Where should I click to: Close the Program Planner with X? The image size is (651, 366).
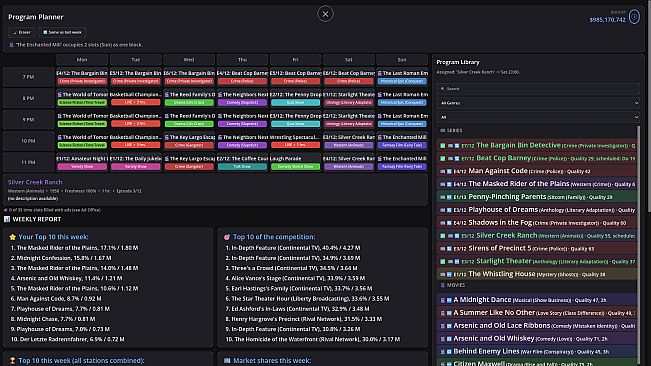325,14
